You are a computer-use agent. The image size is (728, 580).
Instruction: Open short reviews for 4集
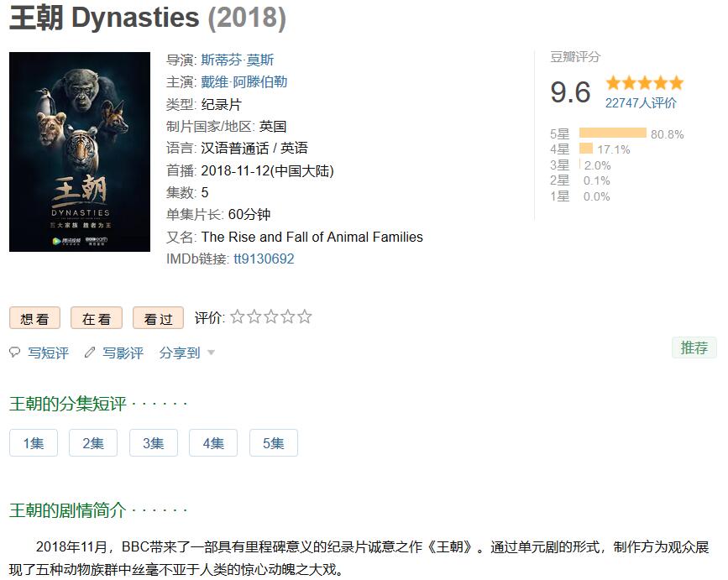click(213, 443)
